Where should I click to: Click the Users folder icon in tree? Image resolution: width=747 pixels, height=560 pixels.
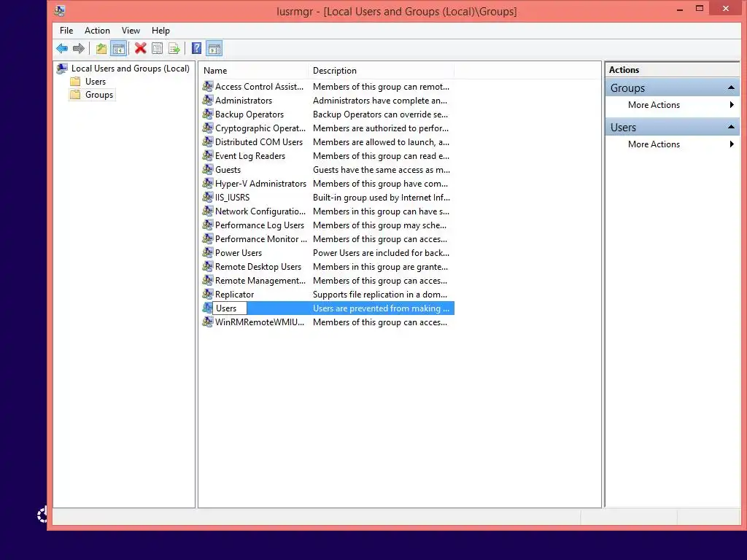(75, 82)
